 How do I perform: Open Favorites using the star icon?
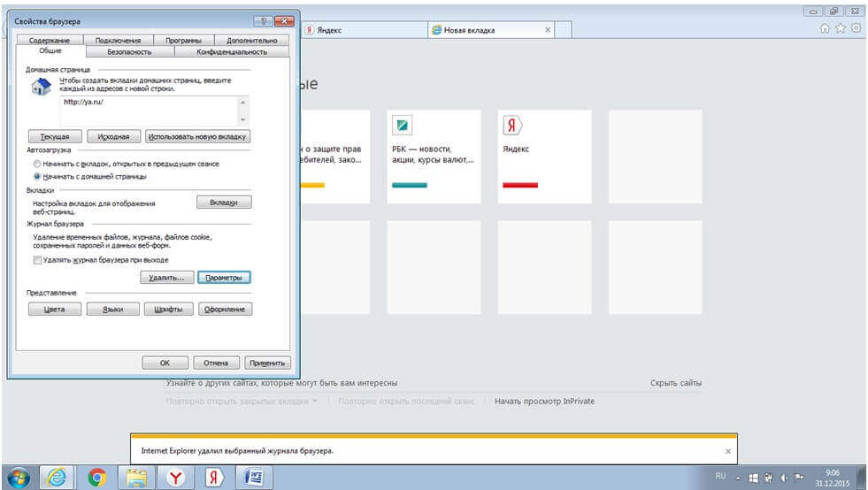tap(840, 29)
